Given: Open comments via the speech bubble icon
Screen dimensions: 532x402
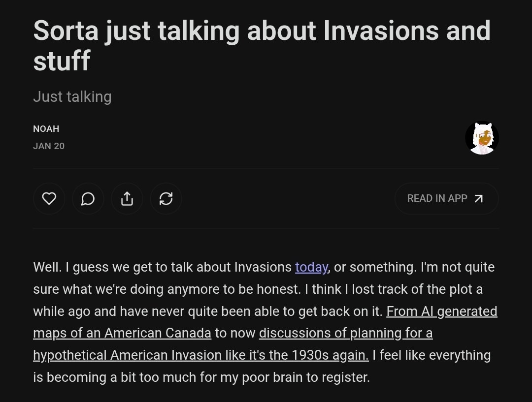Looking at the screenshot, I should (88, 198).
